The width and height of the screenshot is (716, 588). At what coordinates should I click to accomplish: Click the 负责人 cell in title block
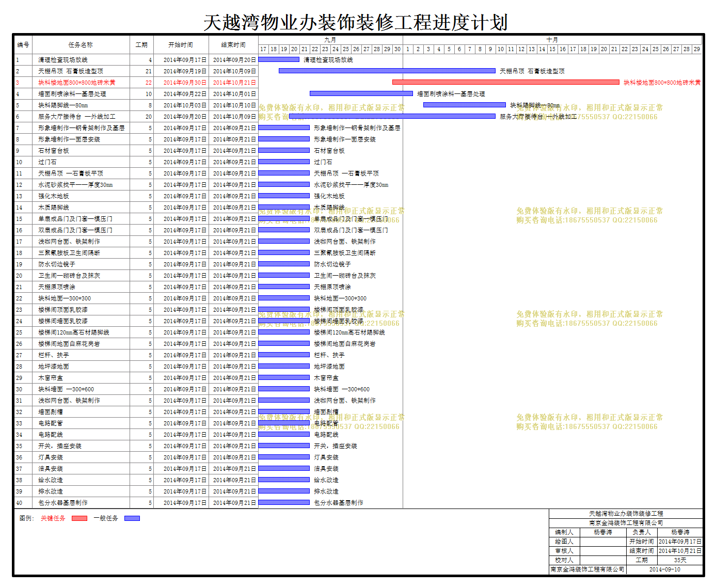coord(642,532)
